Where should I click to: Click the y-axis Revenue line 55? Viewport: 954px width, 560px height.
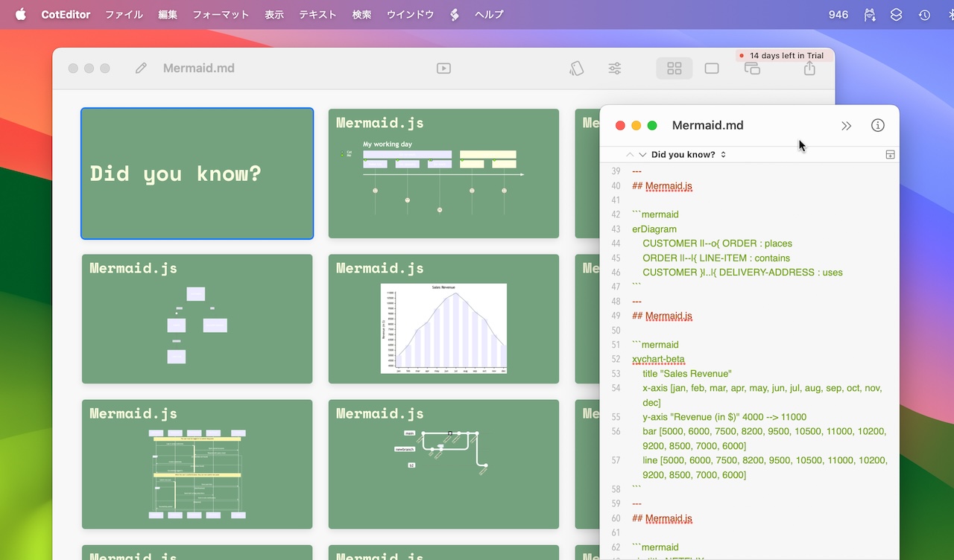724,417
